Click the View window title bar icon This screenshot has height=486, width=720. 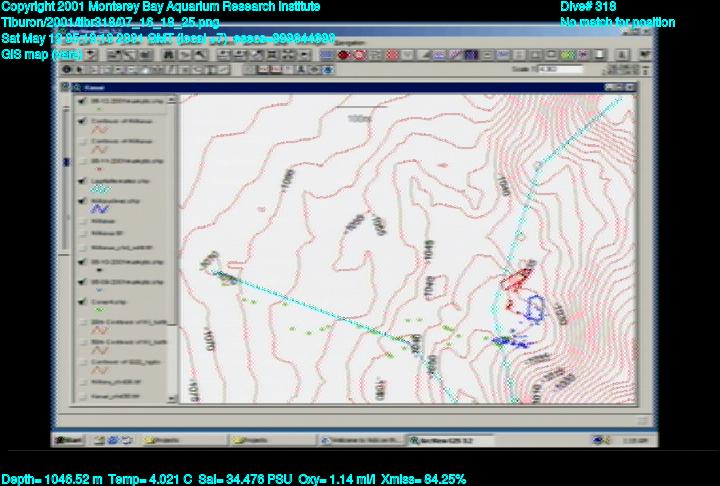[x=64, y=88]
